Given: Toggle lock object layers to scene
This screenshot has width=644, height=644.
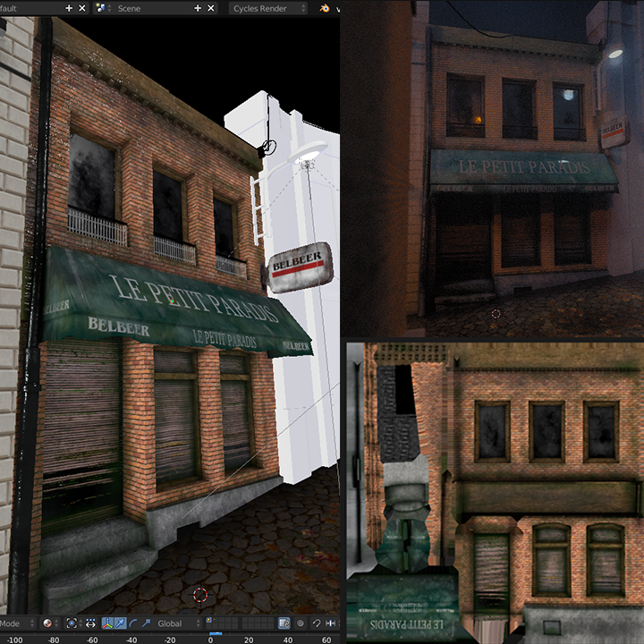Looking at the screenshot, I should tap(284, 623).
